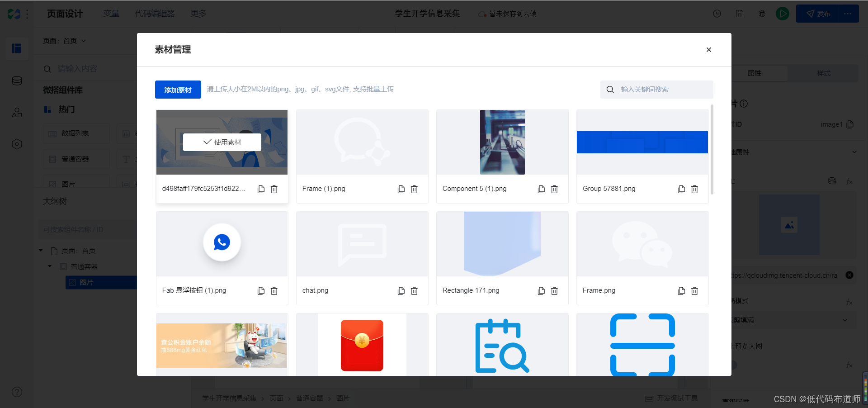Click the save icon in top bar
Screen dimensions: 868x408
click(x=740, y=14)
